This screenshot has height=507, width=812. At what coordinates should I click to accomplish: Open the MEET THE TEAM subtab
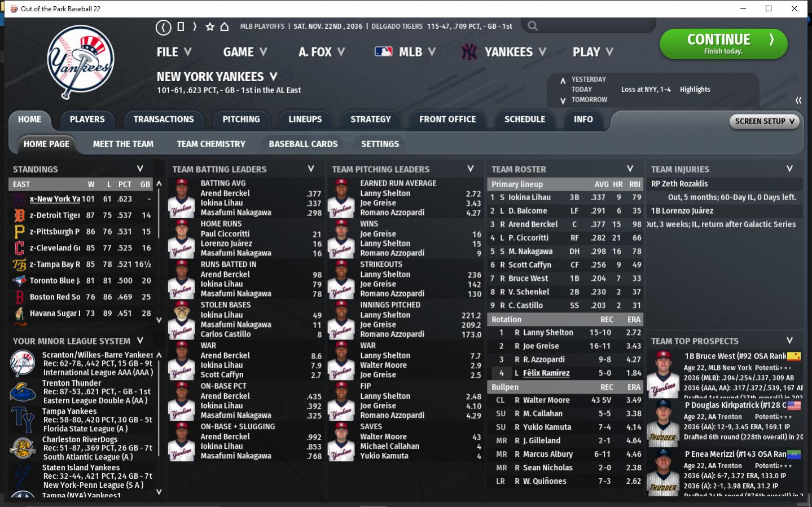coord(123,144)
